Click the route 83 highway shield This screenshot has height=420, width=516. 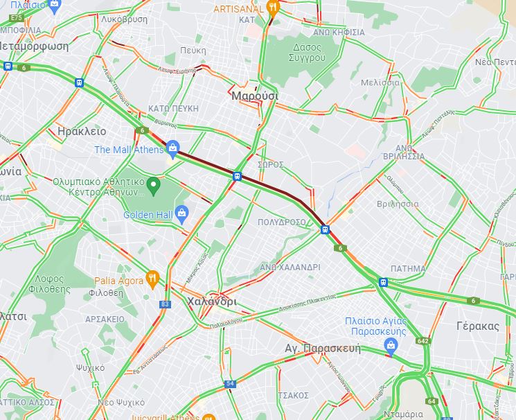165,304
